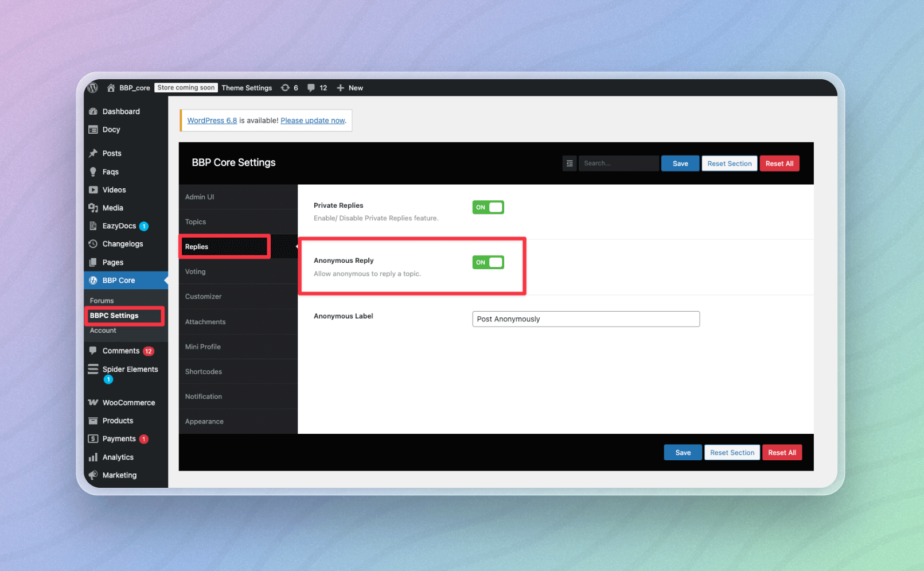Open the New content dropdown in admin bar

pyautogui.click(x=350, y=88)
